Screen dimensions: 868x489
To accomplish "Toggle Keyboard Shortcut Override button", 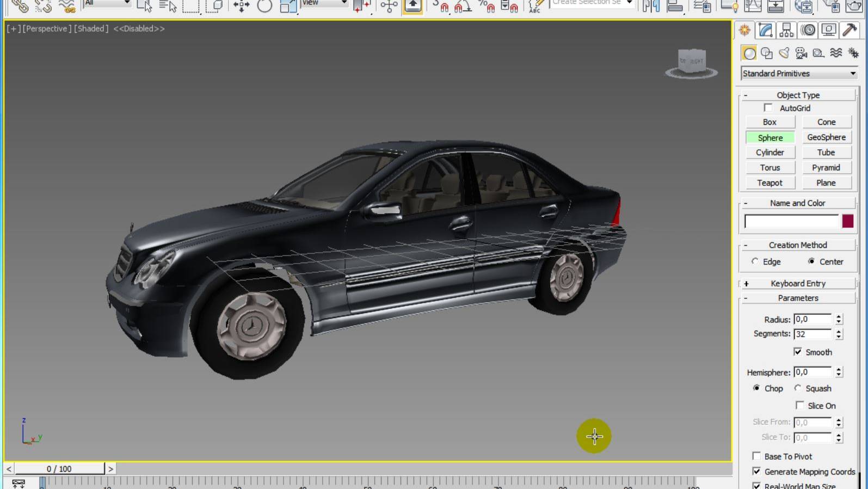I will click(x=413, y=6).
